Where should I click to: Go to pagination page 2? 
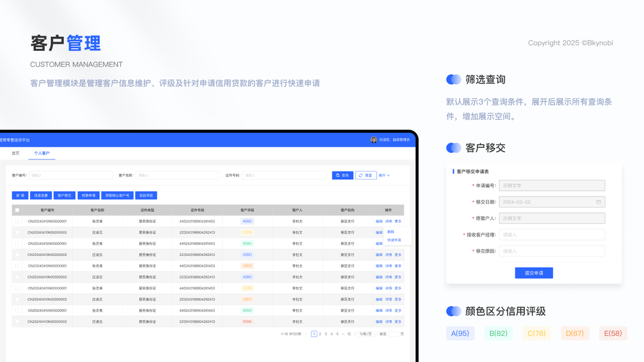(x=320, y=334)
